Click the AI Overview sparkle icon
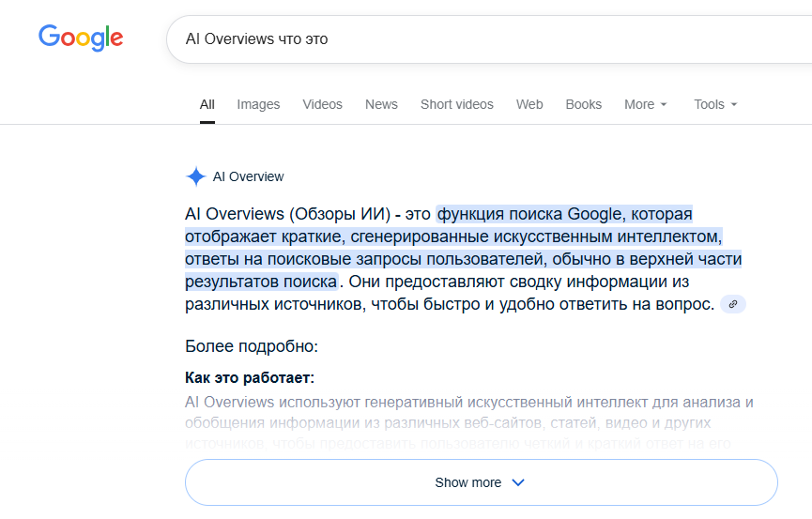 196,176
